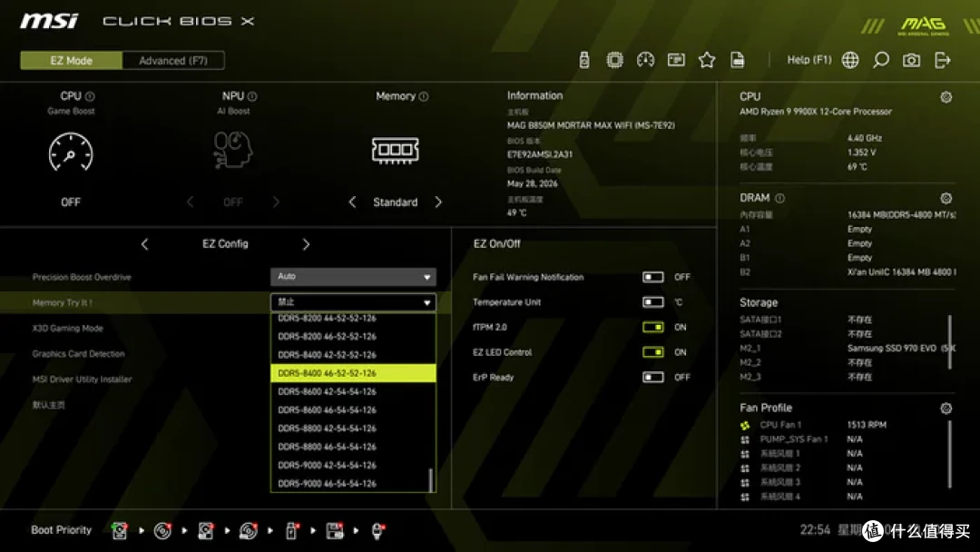Select DDR5-8600 46-54-54-126 option
This screenshot has height=552, width=980.
353,410
